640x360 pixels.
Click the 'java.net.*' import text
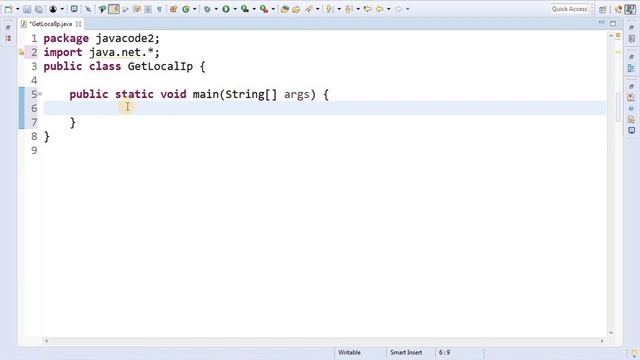pos(121,53)
